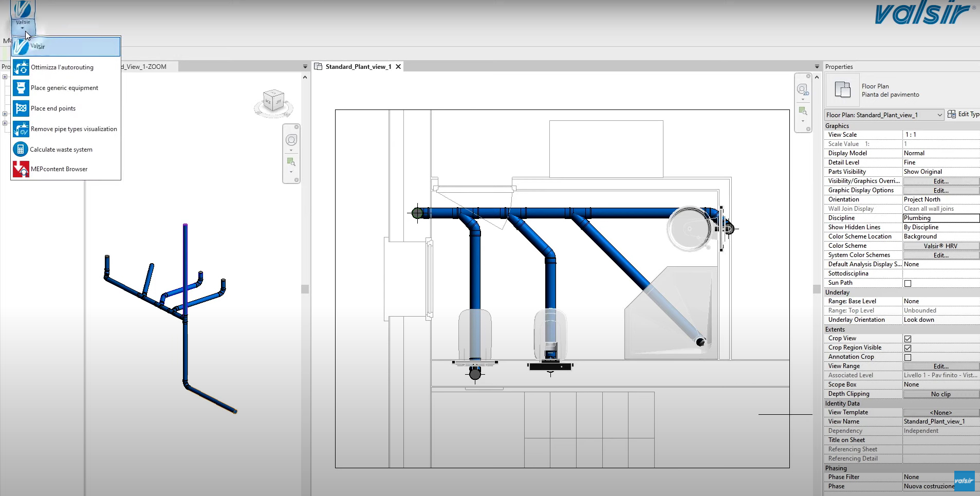Open the Floor Plan: Standard_Plant_view_1 type selector
The image size is (980, 496).
[884, 115]
